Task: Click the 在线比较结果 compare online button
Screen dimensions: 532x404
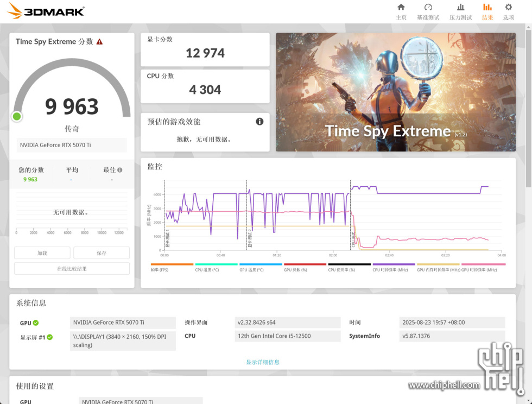Action: pos(72,269)
